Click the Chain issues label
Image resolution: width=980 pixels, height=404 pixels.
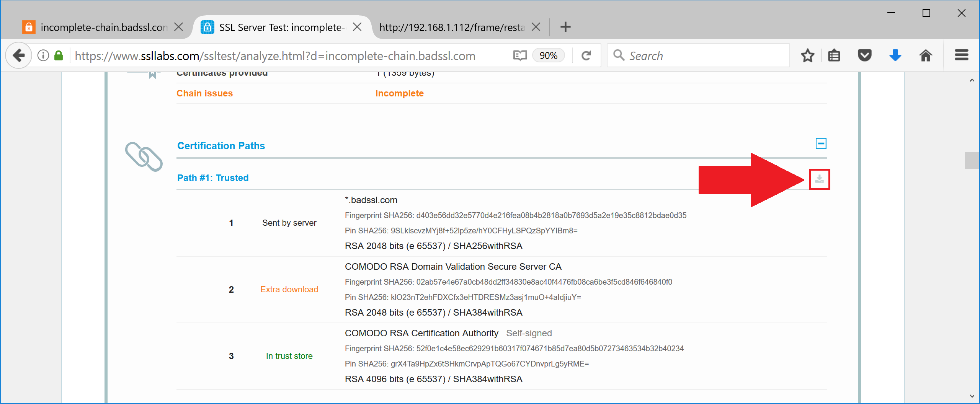pyautogui.click(x=204, y=93)
